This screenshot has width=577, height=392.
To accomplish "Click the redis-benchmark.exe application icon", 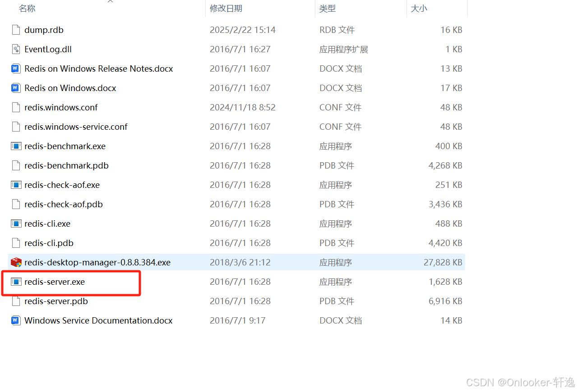I will pos(16,146).
